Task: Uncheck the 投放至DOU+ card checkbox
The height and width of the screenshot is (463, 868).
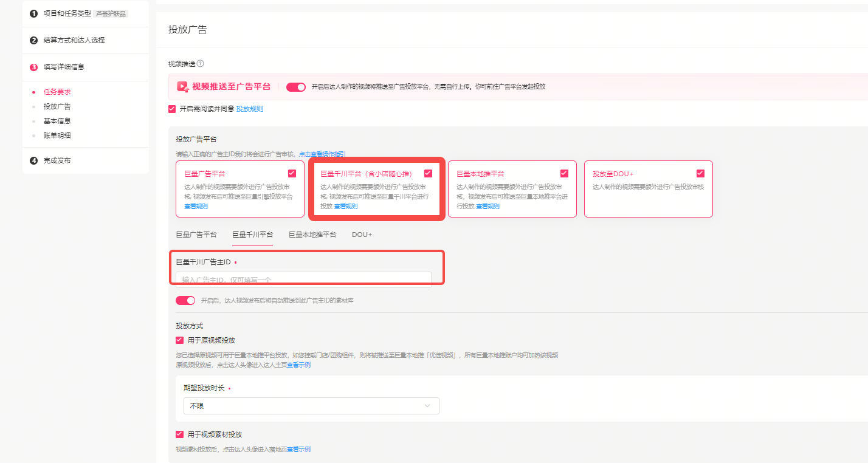Action: tap(700, 173)
